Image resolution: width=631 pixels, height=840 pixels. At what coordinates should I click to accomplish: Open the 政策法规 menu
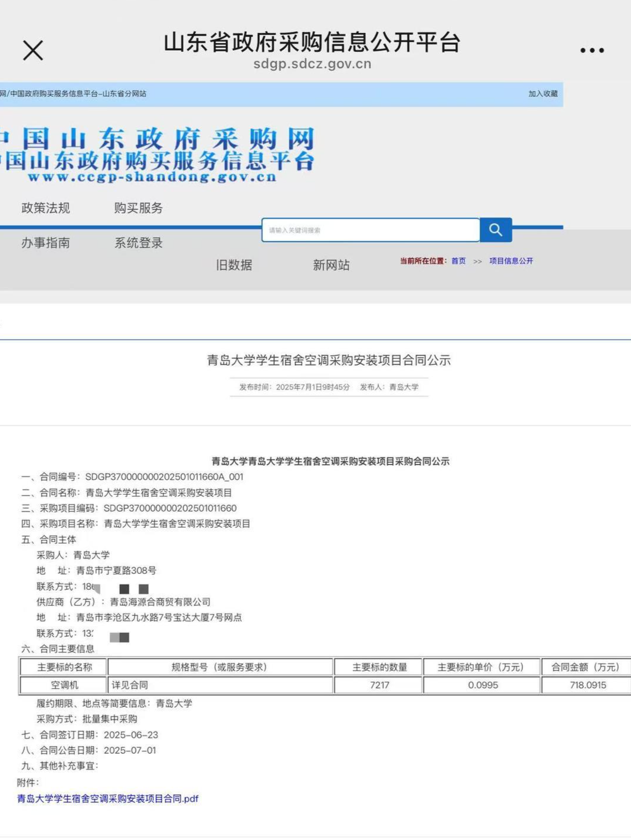(x=46, y=208)
